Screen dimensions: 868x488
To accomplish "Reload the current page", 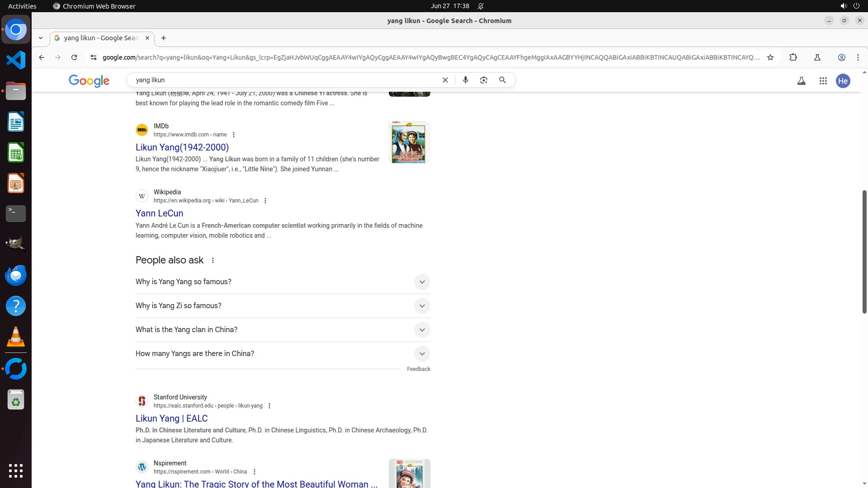I will 74,57.
